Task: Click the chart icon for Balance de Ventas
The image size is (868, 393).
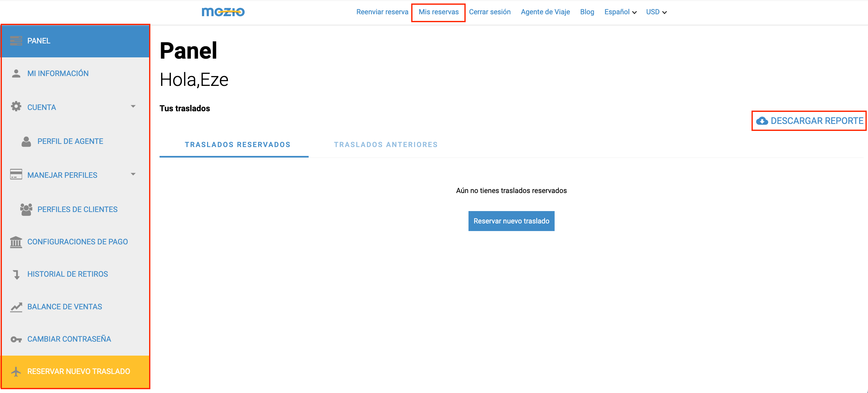Action: coord(16,307)
